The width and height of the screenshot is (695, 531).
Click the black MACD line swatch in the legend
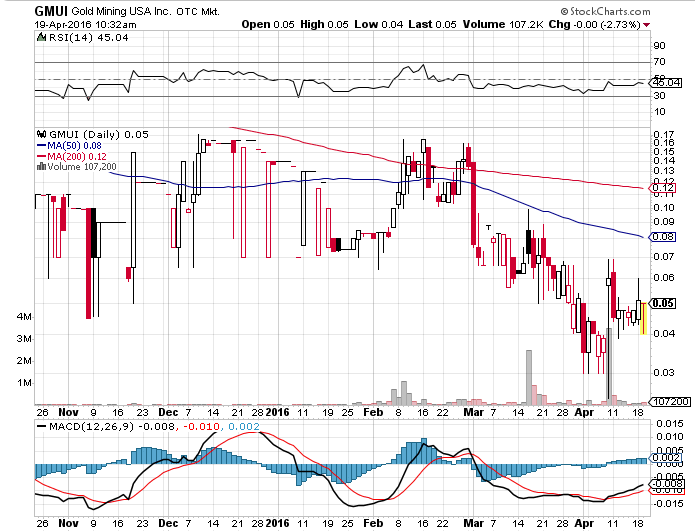[42, 426]
